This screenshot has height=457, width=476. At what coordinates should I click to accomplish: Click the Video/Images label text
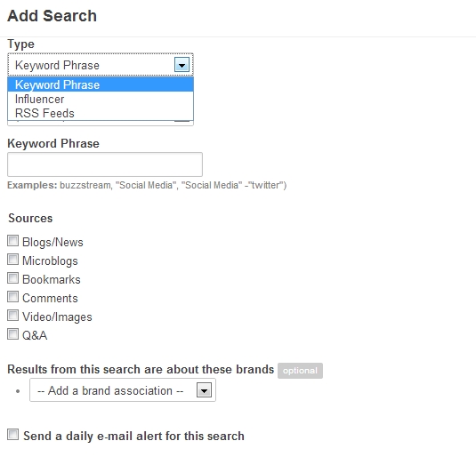[x=57, y=317]
